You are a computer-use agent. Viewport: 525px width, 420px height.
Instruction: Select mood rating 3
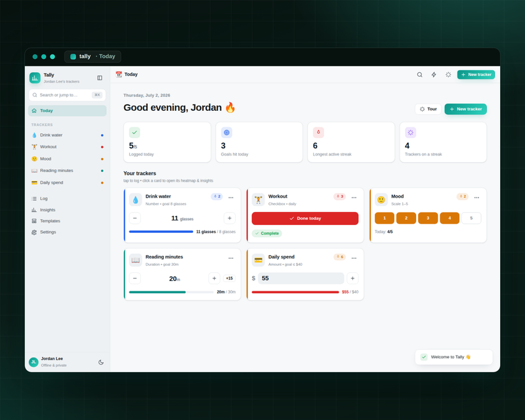tap(428, 218)
